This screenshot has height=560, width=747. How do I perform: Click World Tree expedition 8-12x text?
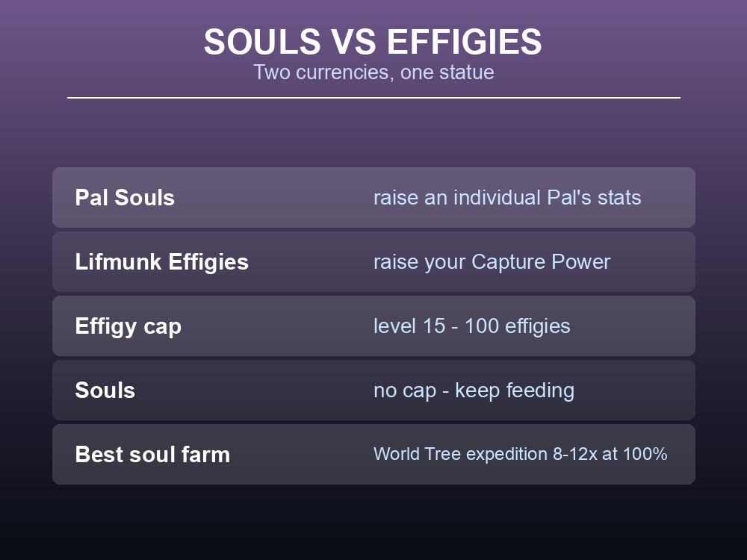485,454
